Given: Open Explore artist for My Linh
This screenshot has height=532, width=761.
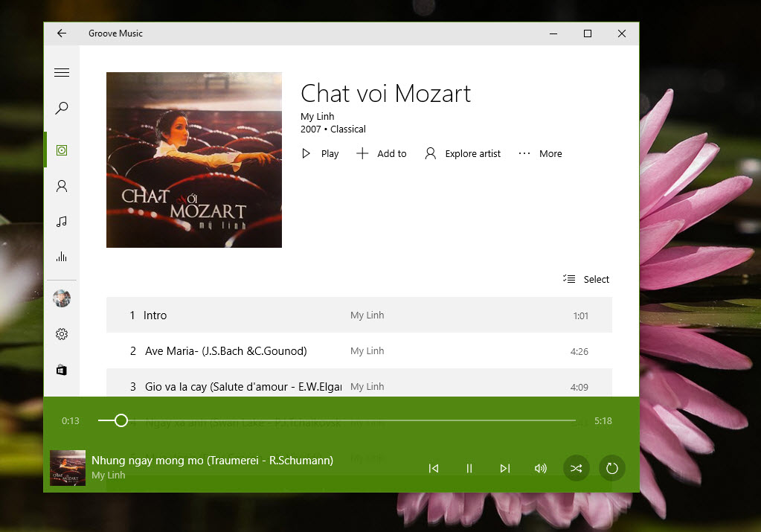Looking at the screenshot, I should coord(462,153).
